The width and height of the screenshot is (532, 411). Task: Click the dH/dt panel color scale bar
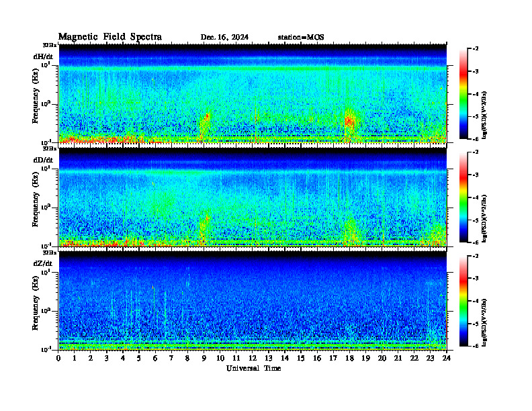point(463,93)
